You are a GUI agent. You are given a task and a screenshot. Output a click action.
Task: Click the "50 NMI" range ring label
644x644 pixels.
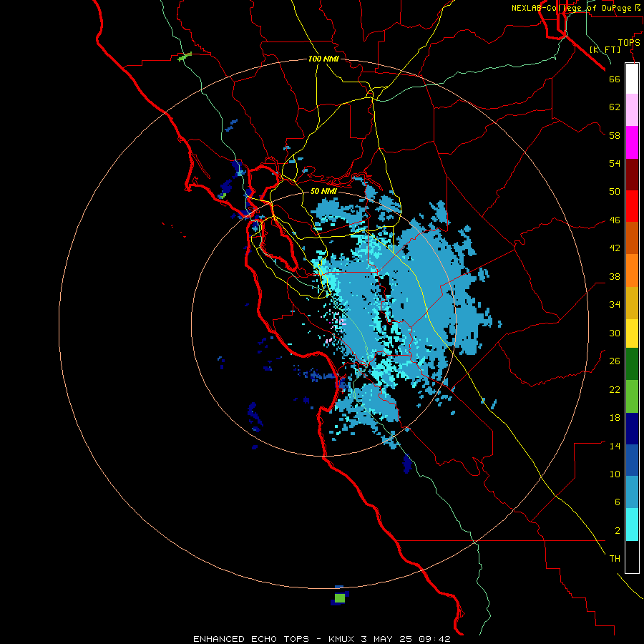(x=323, y=191)
